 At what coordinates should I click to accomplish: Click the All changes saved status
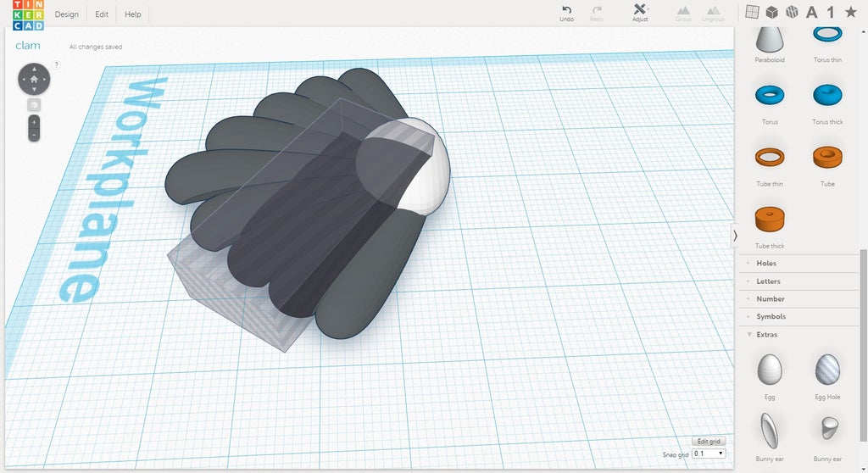click(x=96, y=47)
